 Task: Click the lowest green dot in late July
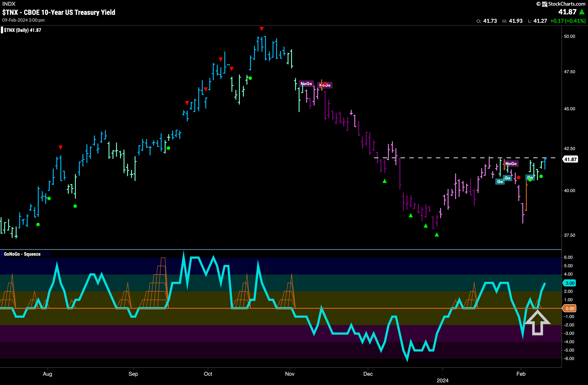(38, 225)
